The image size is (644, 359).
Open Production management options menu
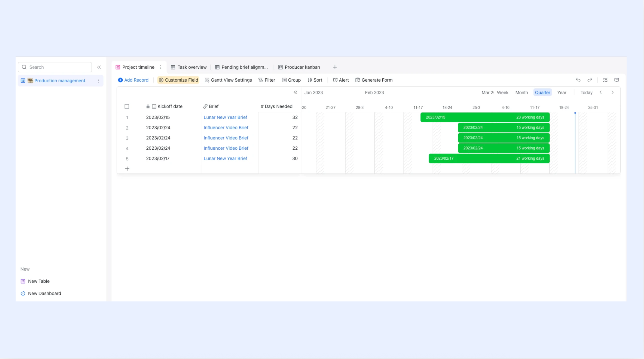tap(99, 81)
